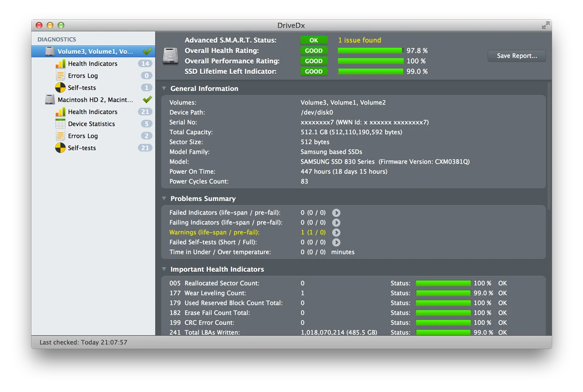Click the Errors Log notepad icon under Volume3
583x392 pixels.
point(60,75)
